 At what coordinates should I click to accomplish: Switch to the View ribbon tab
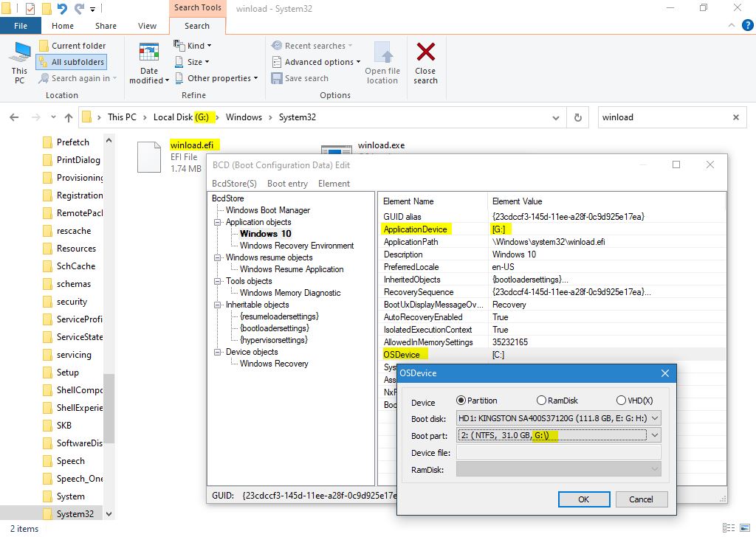pos(147,26)
